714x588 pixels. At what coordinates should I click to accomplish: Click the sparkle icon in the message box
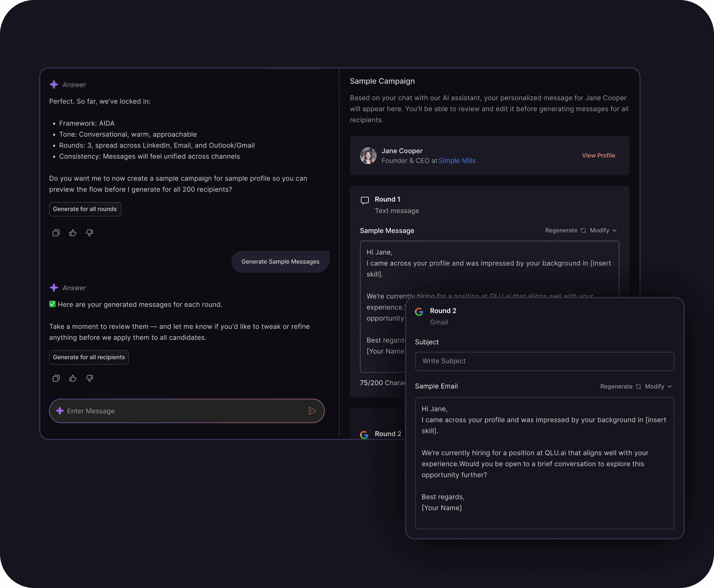(x=60, y=411)
